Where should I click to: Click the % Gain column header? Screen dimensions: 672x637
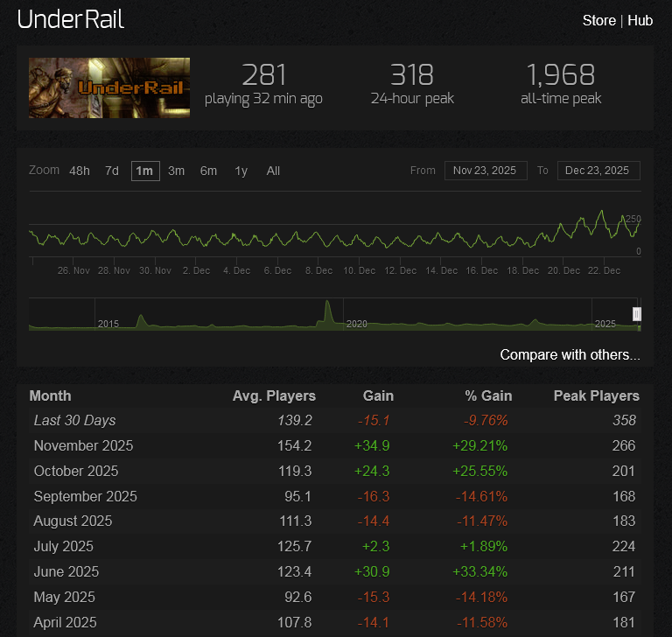(x=488, y=395)
